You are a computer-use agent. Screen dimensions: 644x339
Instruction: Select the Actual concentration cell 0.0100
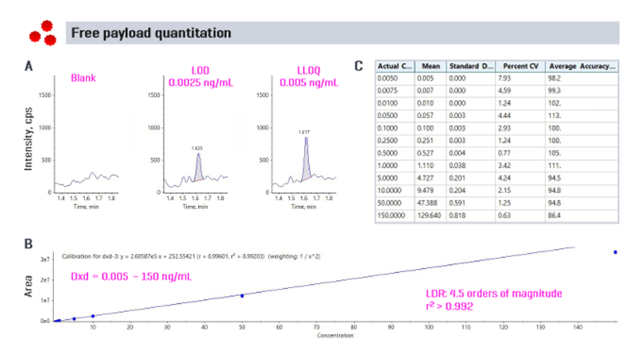(x=387, y=103)
